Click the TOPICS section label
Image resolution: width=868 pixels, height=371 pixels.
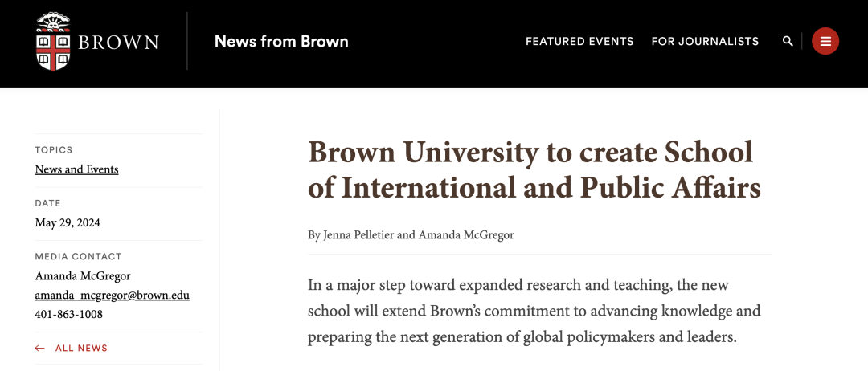[54, 150]
